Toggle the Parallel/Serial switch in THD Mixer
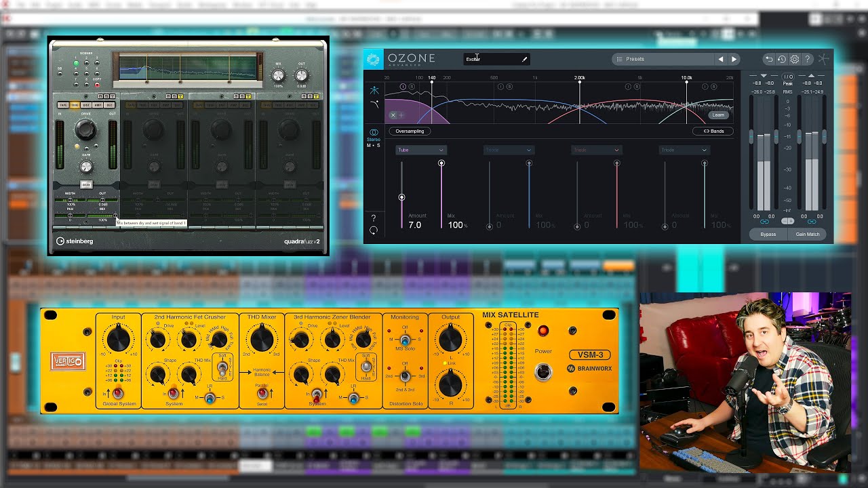The image size is (868, 488). [x=262, y=393]
